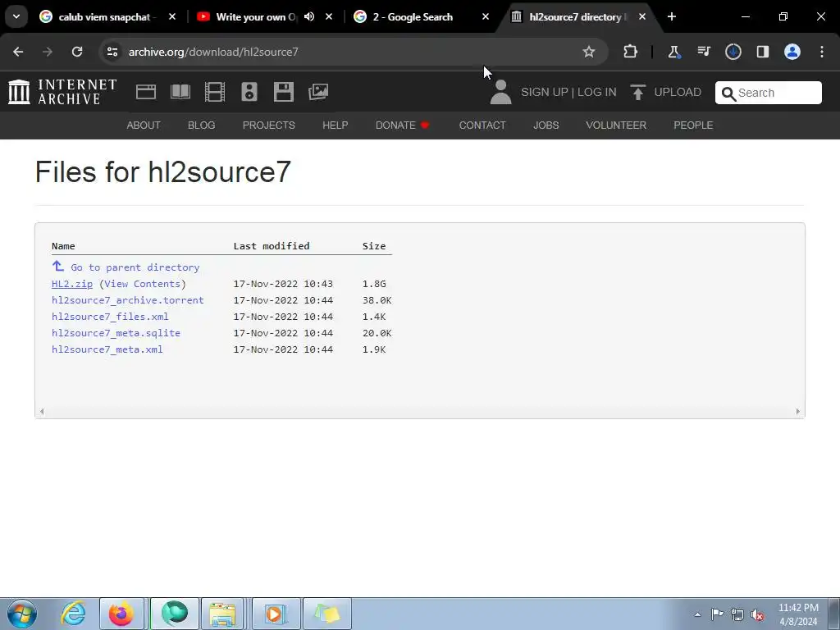This screenshot has width=840, height=630.
Task: Click the LOG IN link
Action: [597, 92]
